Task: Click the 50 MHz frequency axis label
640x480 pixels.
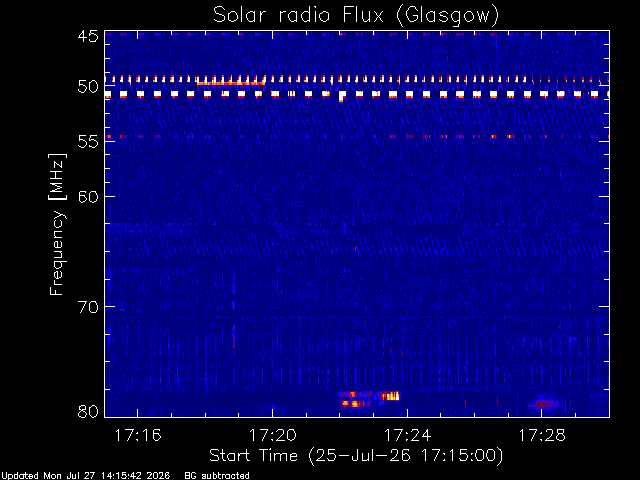Action: pos(88,87)
